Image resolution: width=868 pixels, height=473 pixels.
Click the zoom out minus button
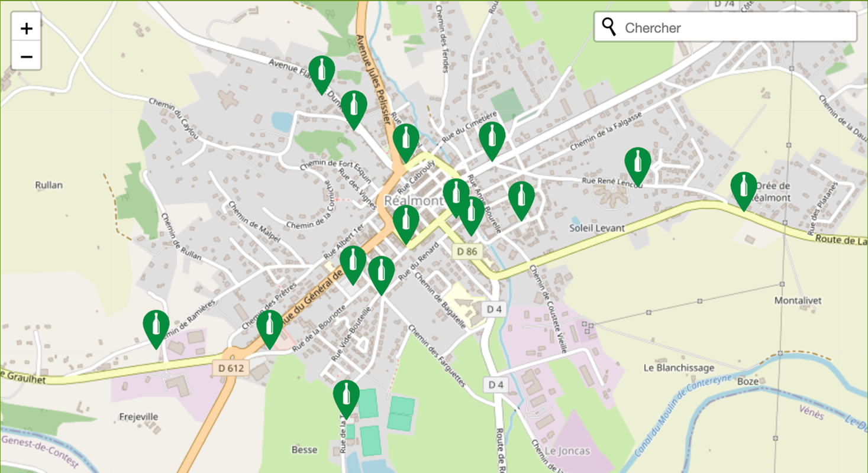coord(26,56)
